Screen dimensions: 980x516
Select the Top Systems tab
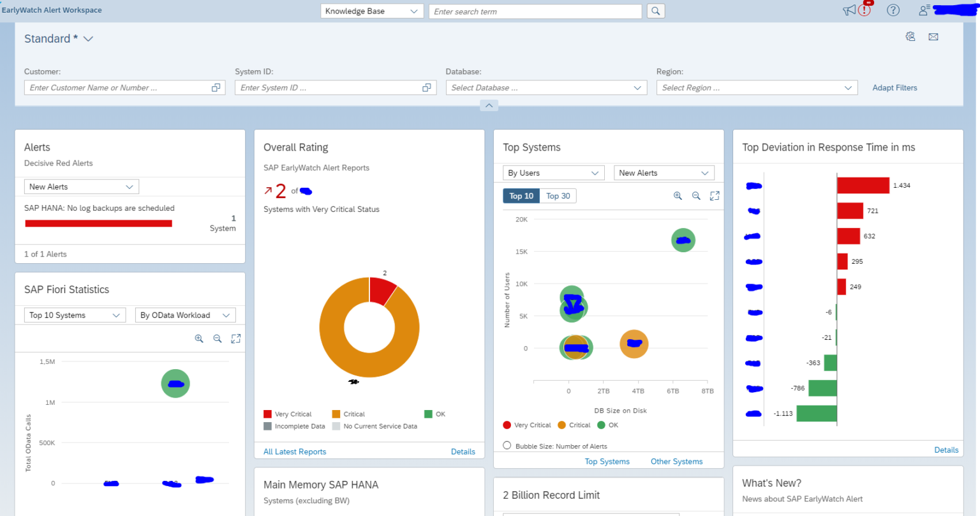click(x=607, y=461)
